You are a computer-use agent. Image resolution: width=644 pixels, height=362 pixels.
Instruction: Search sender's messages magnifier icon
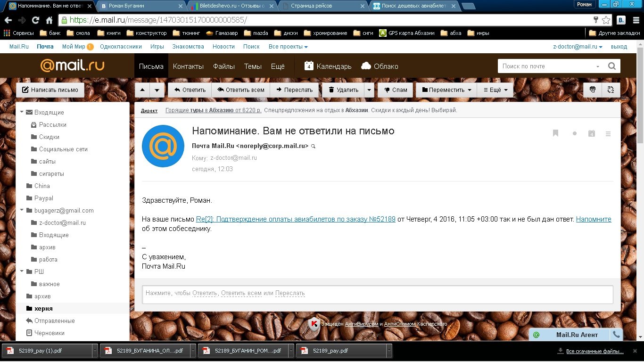coord(314,147)
